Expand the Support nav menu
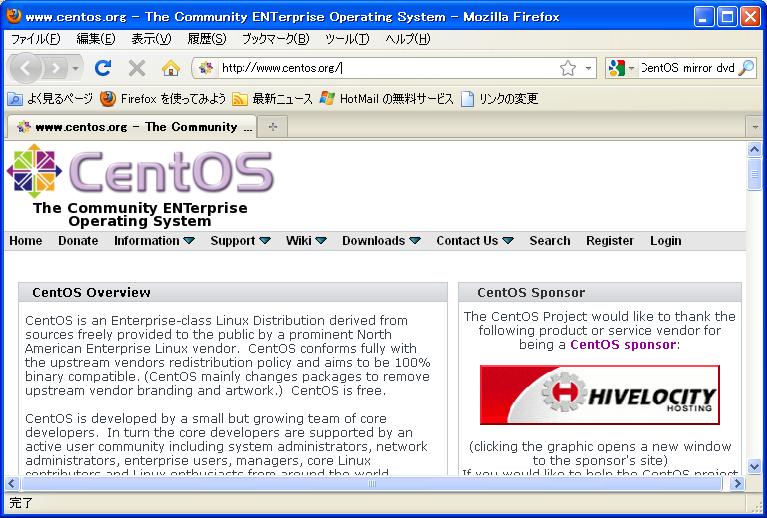Screen dimensions: 767x518 [240, 241]
